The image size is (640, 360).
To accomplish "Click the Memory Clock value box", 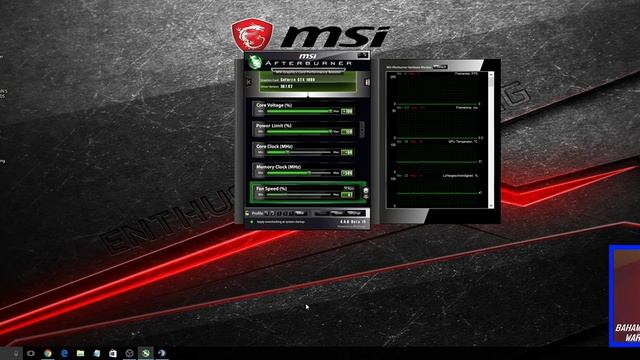I will (347, 173).
